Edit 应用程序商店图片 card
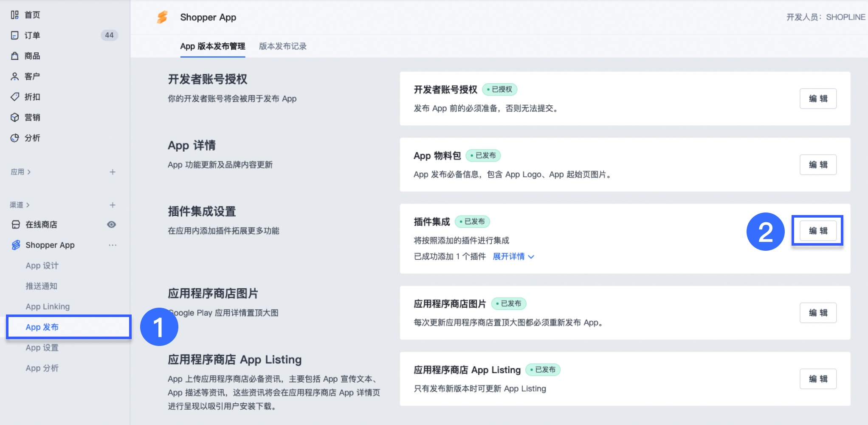The height and width of the screenshot is (425, 868). click(818, 313)
